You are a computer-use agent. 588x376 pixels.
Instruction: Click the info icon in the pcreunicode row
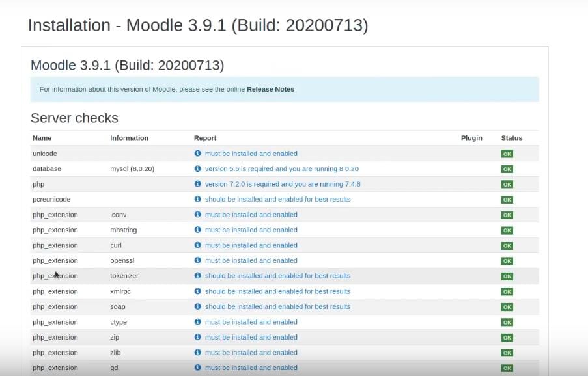[x=198, y=199]
